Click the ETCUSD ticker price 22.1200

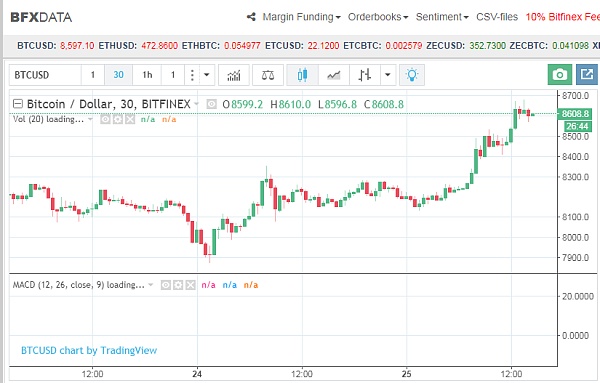pyautogui.click(x=323, y=46)
